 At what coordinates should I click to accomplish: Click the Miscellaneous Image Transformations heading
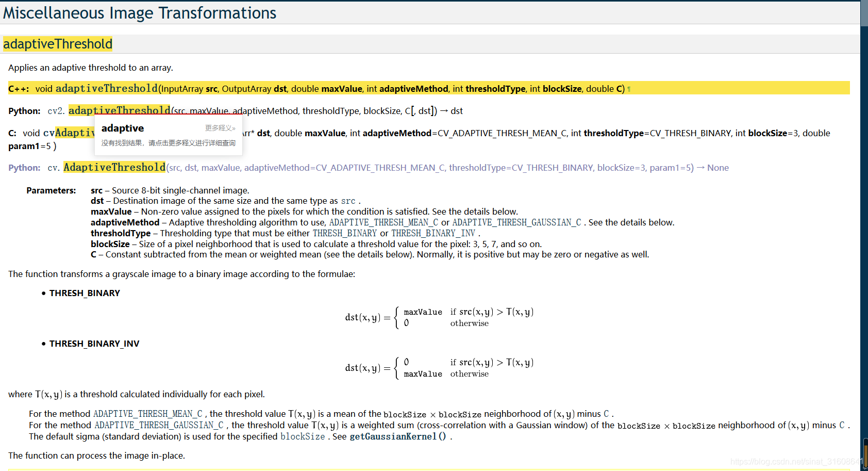pyautogui.click(x=140, y=13)
